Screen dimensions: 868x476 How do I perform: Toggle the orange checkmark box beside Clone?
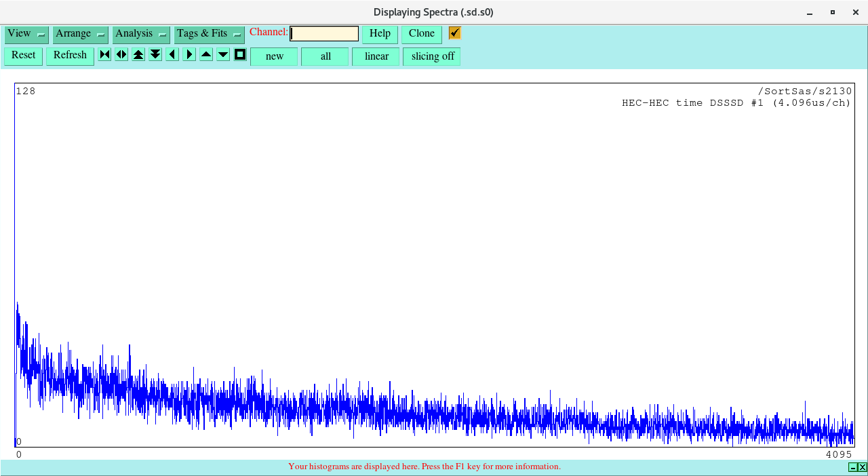455,33
